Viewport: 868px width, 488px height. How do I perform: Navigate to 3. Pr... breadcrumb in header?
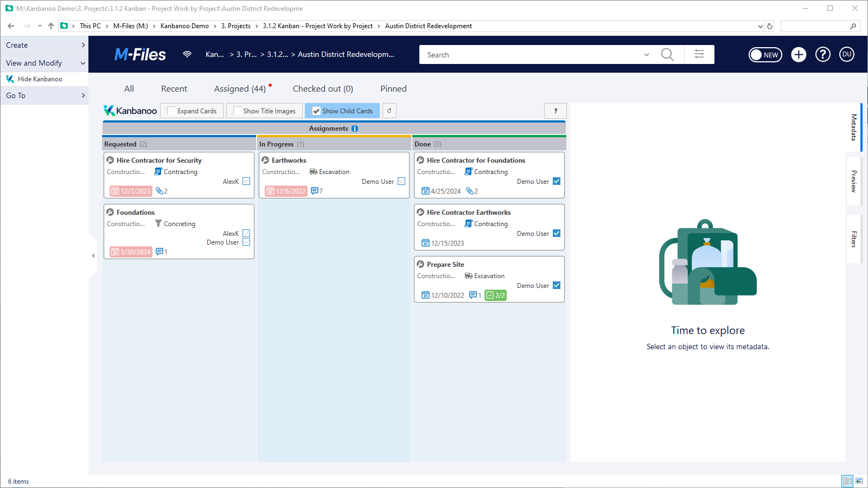(x=247, y=54)
